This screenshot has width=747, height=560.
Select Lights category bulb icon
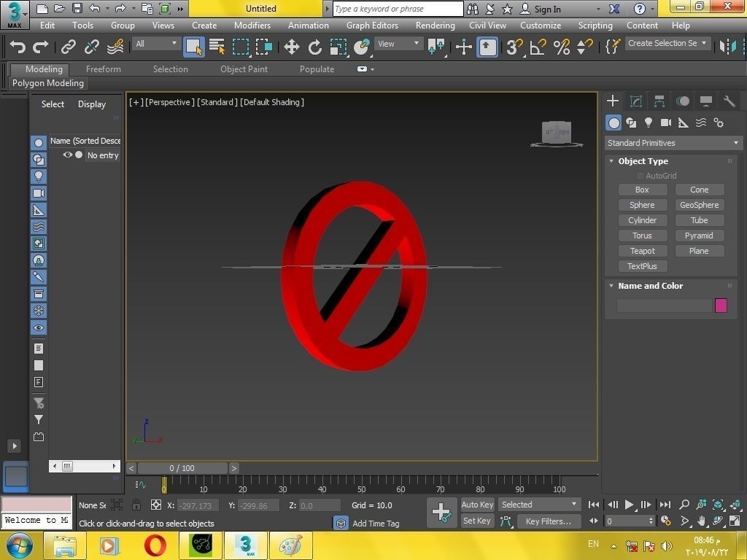tap(649, 122)
